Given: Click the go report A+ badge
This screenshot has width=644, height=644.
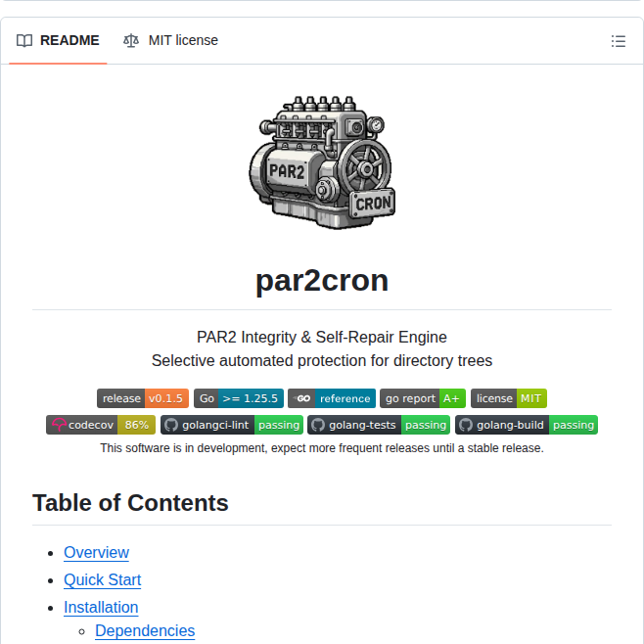Looking at the screenshot, I should click(x=422, y=398).
